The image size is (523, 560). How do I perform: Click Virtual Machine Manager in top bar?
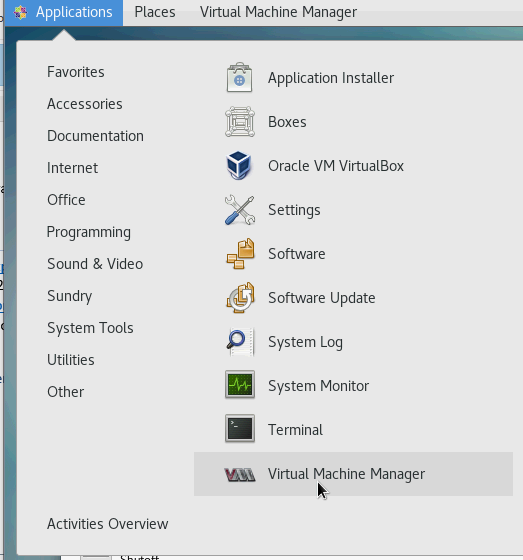[x=278, y=12]
